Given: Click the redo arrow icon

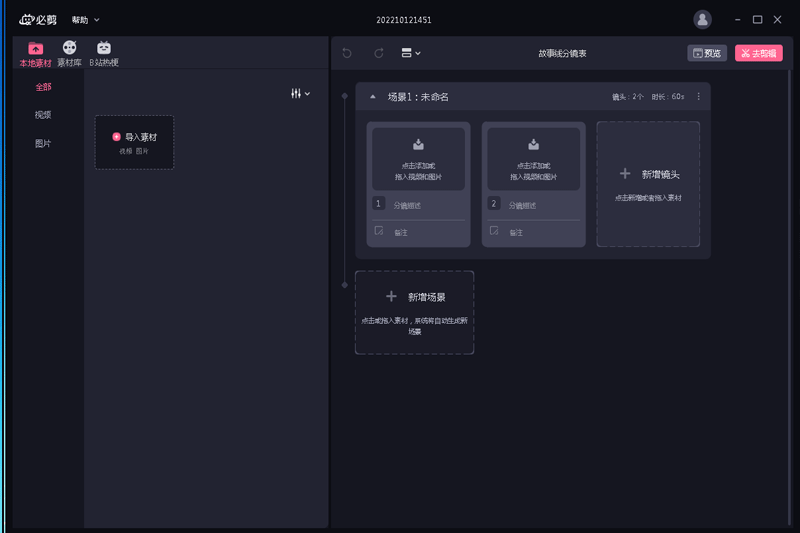Looking at the screenshot, I should tap(379, 53).
